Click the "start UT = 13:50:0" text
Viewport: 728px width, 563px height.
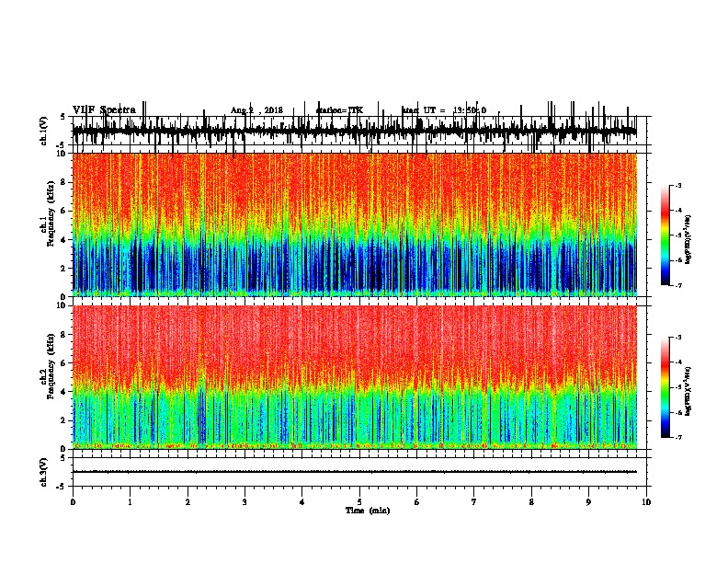click(x=444, y=110)
